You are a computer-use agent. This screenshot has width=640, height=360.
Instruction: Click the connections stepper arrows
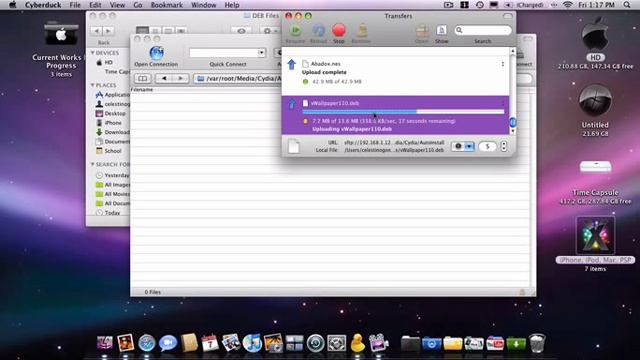[x=504, y=147]
